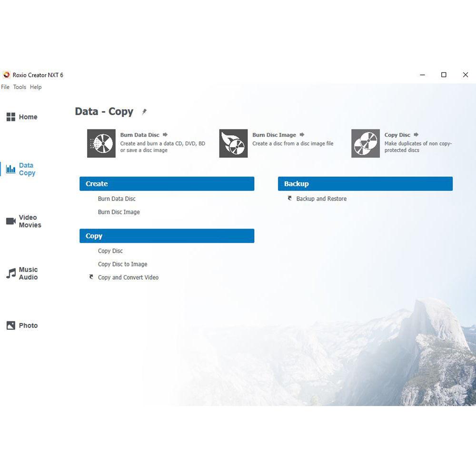Image resolution: width=476 pixels, height=476 pixels.
Task: Open the Home section from the sidebar
Action: [21, 117]
